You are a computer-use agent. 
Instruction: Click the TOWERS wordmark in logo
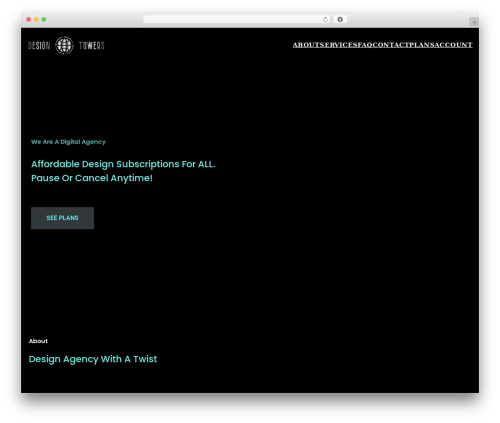click(x=92, y=45)
